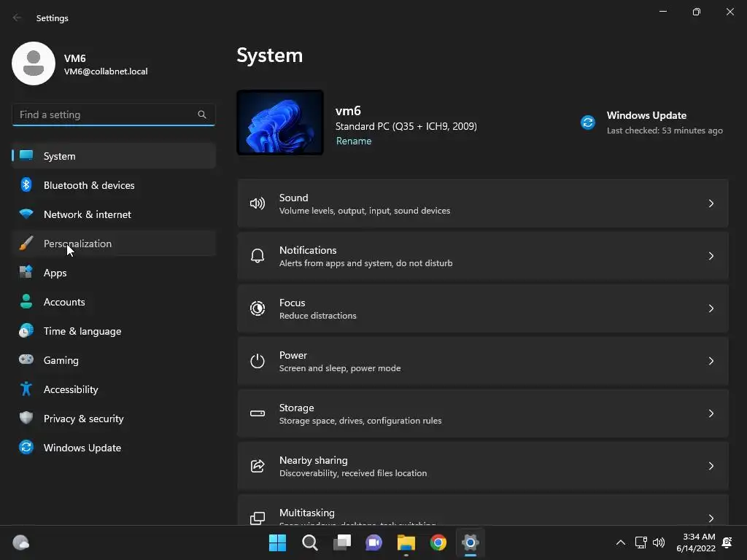The image size is (747, 560).
Task: Click the search magnifier in Find a setting
Action: [x=202, y=114]
